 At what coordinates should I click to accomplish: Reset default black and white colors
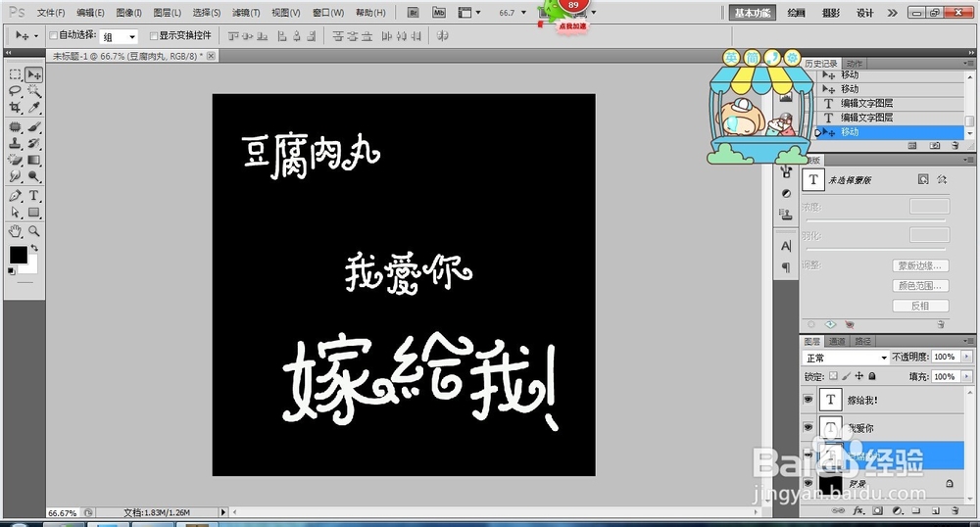(x=11, y=271)
